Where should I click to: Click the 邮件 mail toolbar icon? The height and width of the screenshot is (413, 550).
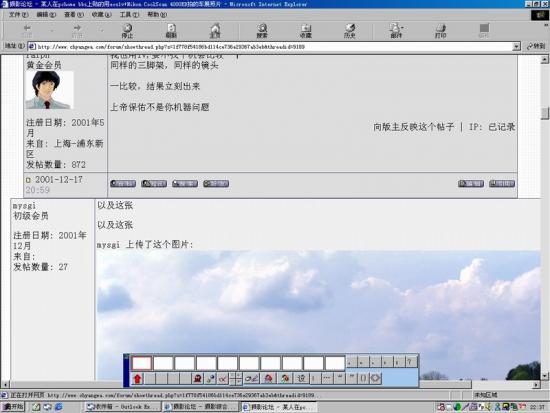click(396, 31)
